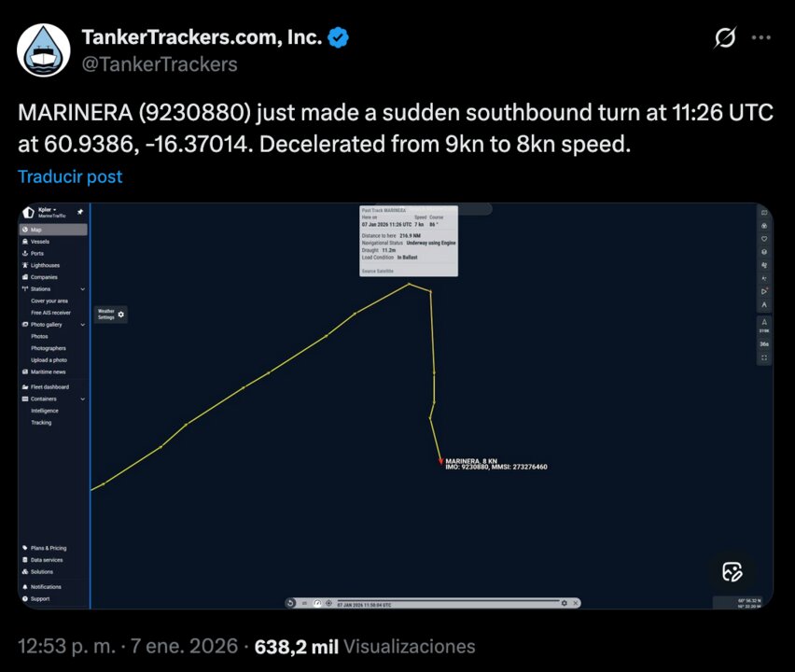Click the Traducir post link
795x672 pixels.
click(70, 176)
